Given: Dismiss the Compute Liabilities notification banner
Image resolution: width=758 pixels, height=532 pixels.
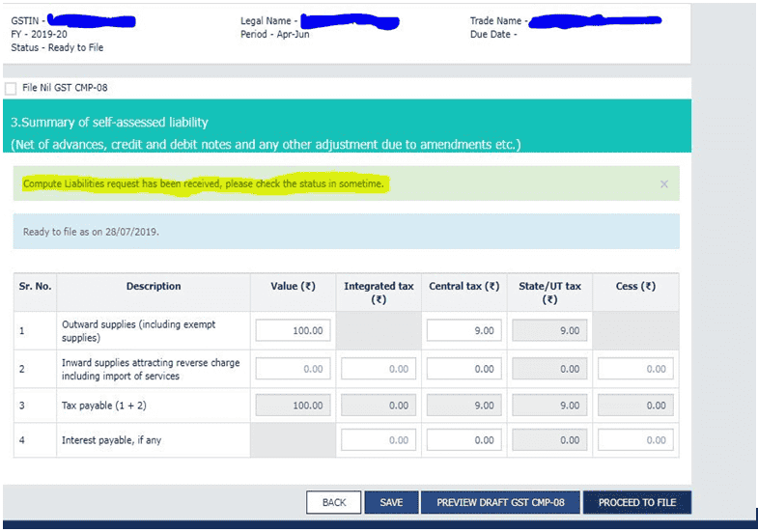Looking at the screenshot, I should 663,183.
